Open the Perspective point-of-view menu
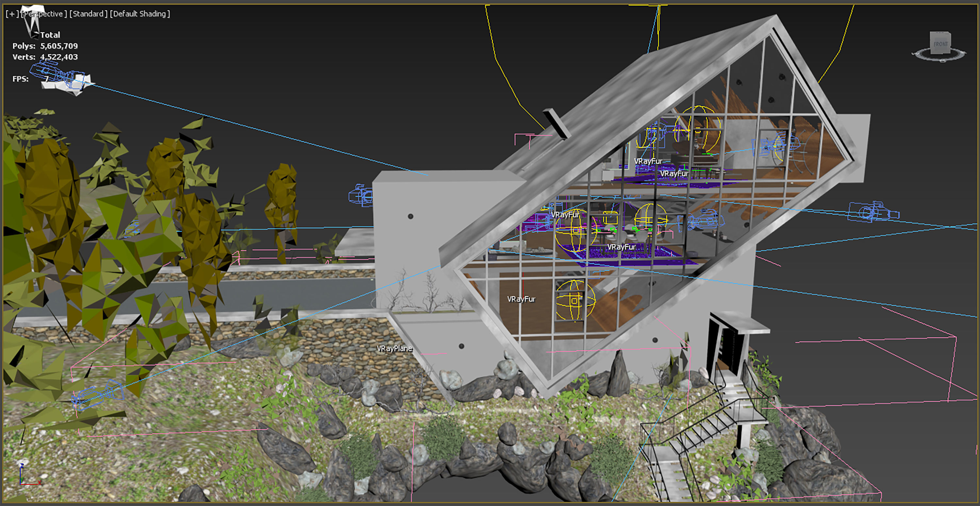Image resolution: width=980 pixels, height=506 pixels. coord(43,14)
